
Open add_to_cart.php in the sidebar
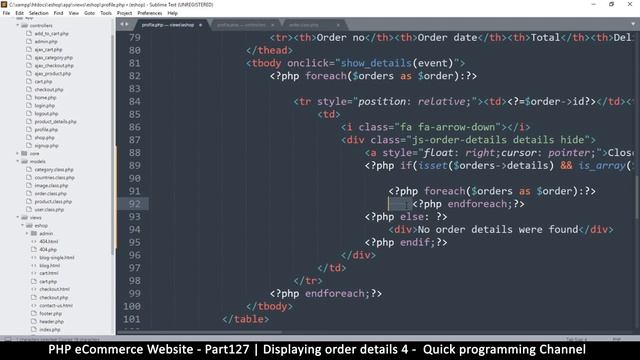coord(51,33)
